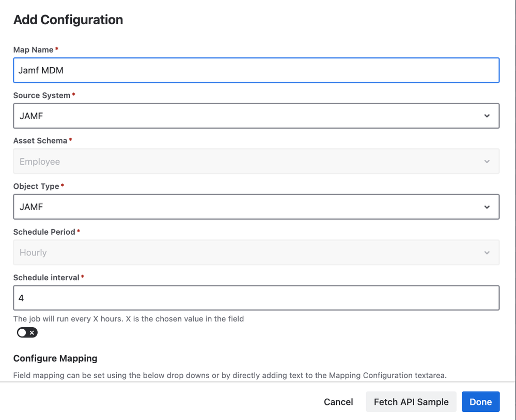Image resolution: width=516 pixels, height=420 pixels.
Task: Click the Map Name input field
Action: point(256,70)
